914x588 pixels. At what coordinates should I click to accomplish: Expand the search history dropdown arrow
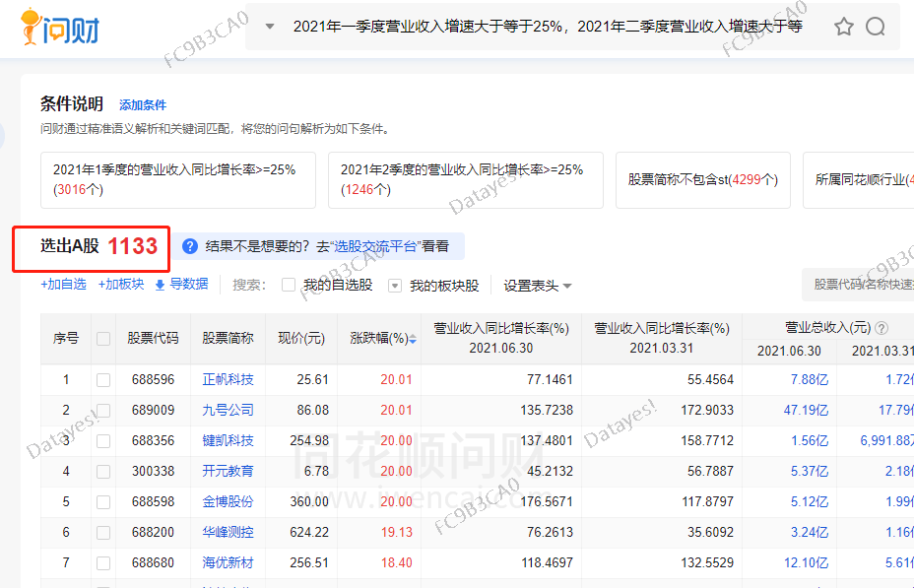[270, 27]
